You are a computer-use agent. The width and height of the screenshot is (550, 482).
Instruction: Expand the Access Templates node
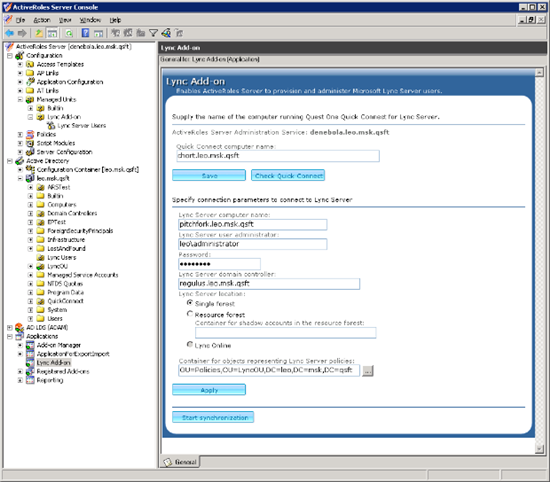pyautogui.click(x=20, y=64)
